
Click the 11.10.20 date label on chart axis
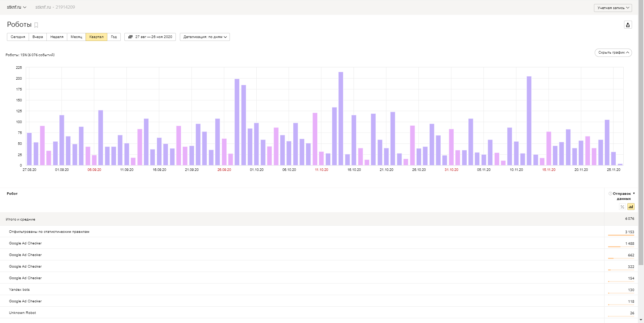322,170
